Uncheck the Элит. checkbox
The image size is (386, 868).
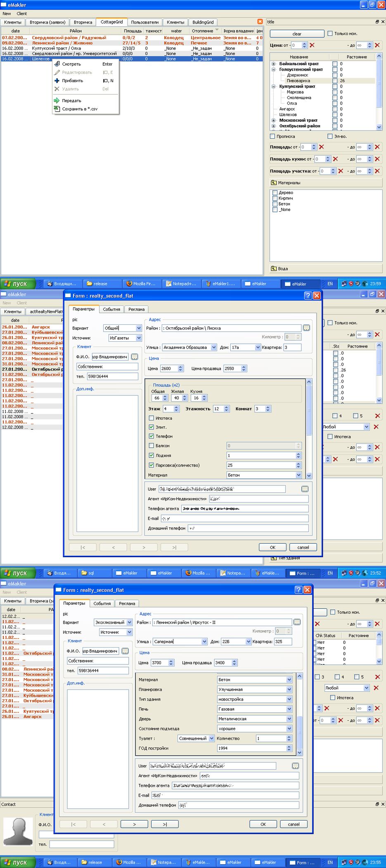tap(151, 427)
